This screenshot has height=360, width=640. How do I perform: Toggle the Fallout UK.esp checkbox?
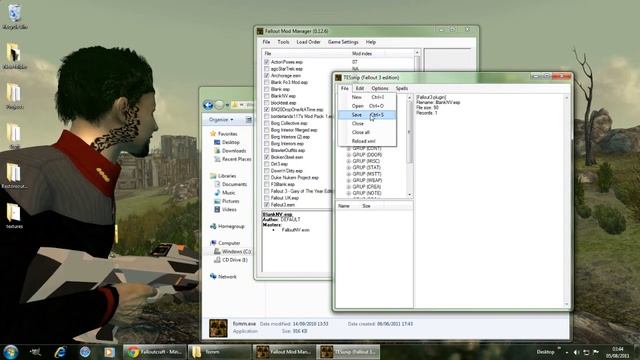pyautogui.click(x=267, y=198)
